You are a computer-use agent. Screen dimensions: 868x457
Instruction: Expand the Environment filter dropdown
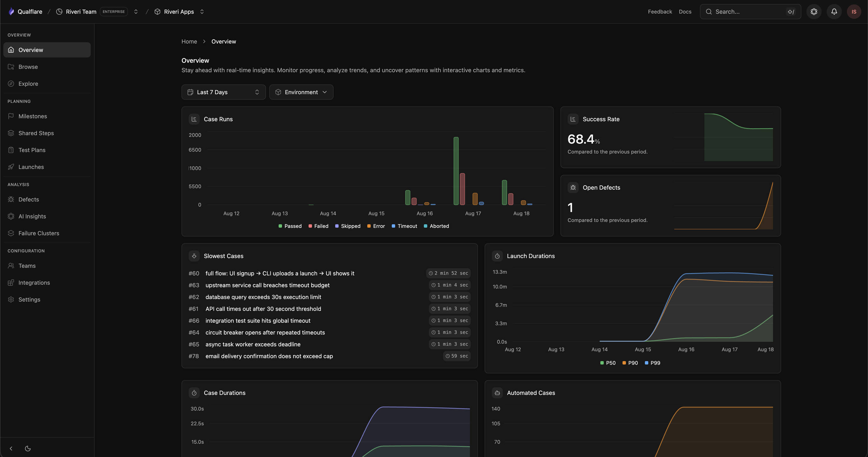301,92
